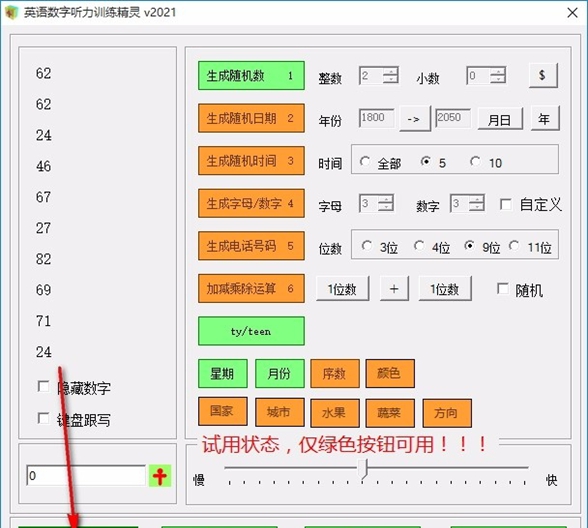
Task: Click the 星期 weekday button
Action: 223,374
